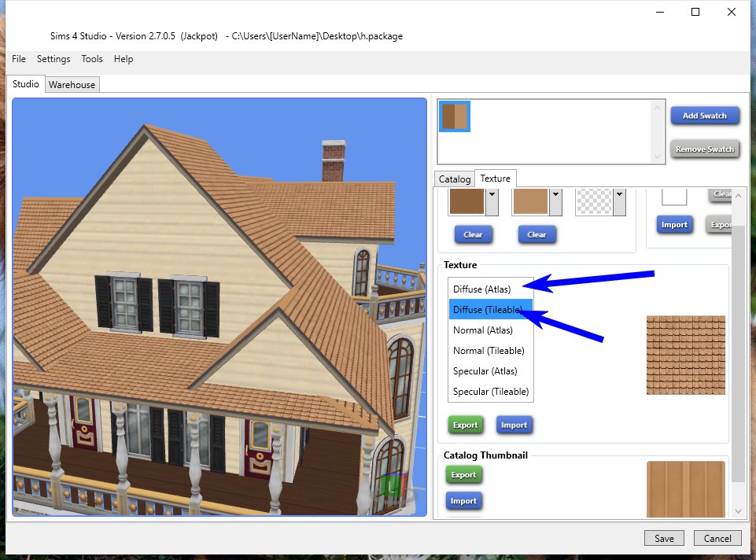Click the light tan color swatch
This screenshot has width=756, height=560.
coord(530,201)
